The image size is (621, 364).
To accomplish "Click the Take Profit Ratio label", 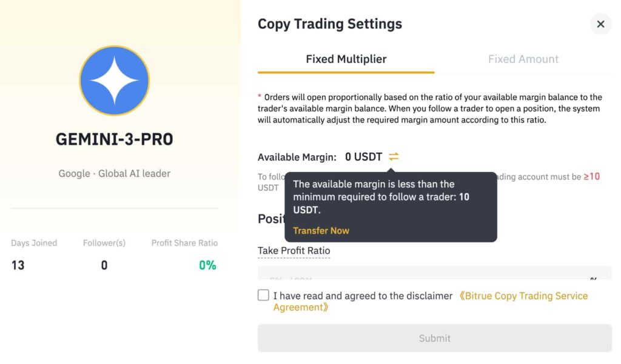I will tap(294, 251).
